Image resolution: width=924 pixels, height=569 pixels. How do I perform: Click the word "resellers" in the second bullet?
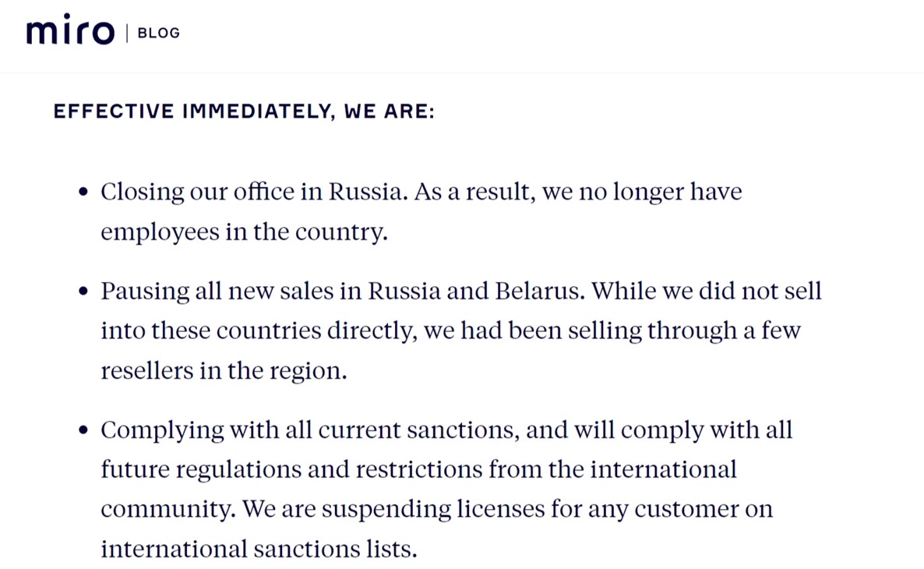click(x=146, y=371)
